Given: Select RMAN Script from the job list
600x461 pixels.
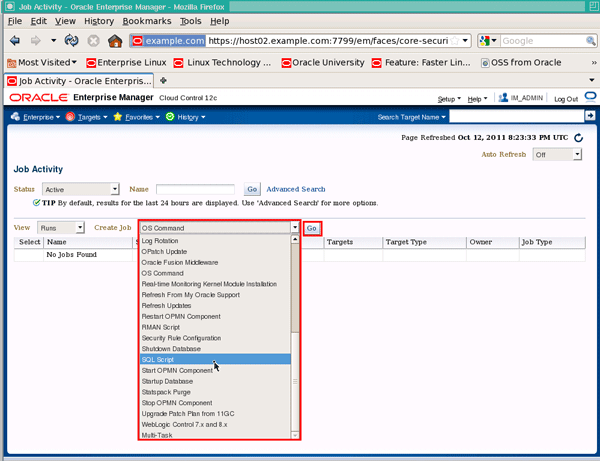Looking at the screenshot, I should point(215,327).
